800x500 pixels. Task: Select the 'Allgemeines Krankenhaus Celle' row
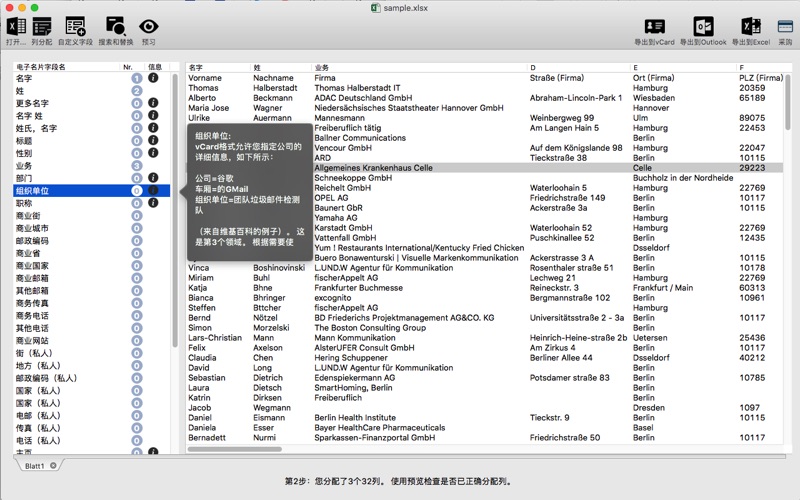click(x=485, y=168)
